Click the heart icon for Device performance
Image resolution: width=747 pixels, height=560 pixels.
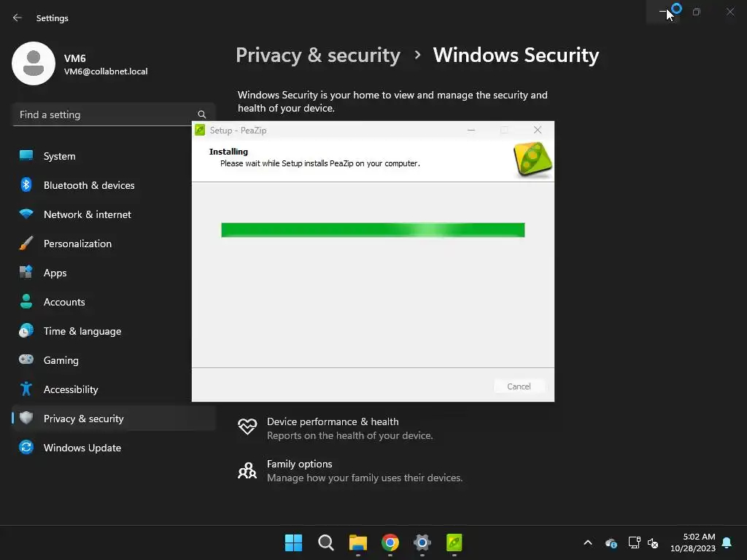247,426
